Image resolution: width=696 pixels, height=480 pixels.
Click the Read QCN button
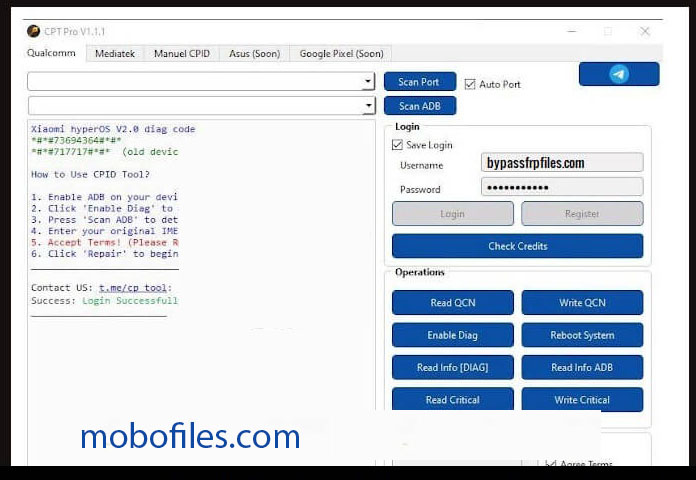452,302
